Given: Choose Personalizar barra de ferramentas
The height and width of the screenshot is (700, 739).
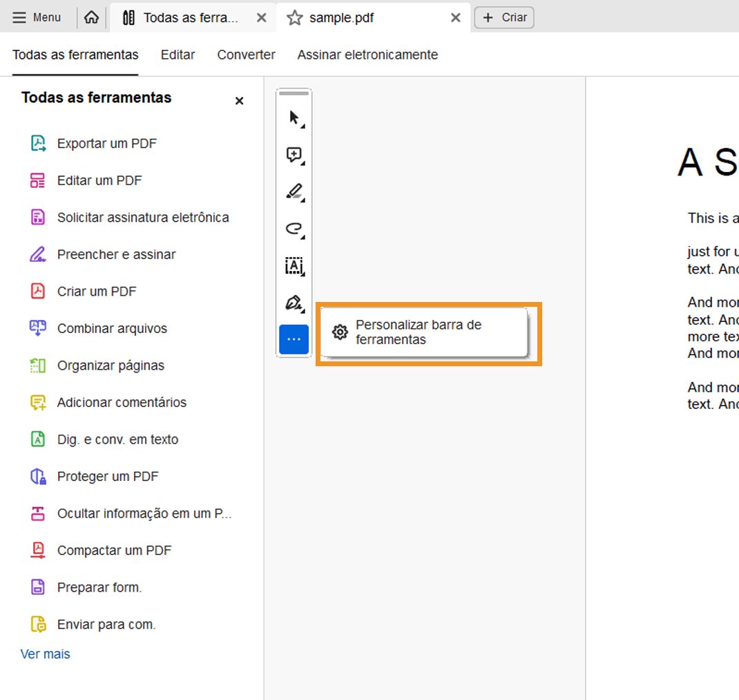Looking at the screenshot, I should tap(418, 332).
